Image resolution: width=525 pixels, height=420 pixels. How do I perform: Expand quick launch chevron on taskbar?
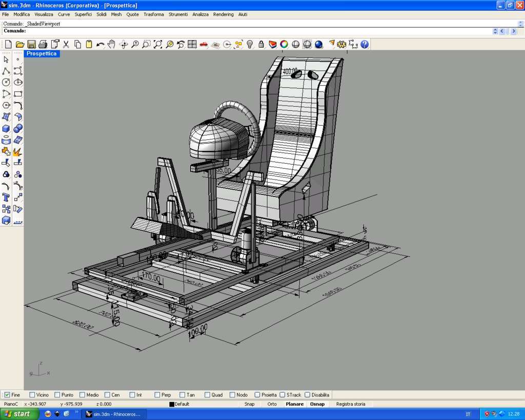coord(77,412)
